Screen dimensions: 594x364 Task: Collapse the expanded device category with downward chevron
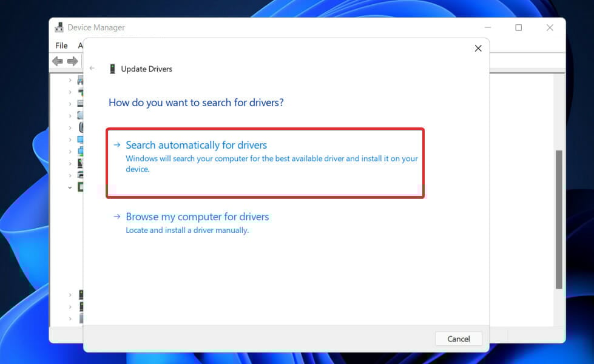tap(70, 187)
